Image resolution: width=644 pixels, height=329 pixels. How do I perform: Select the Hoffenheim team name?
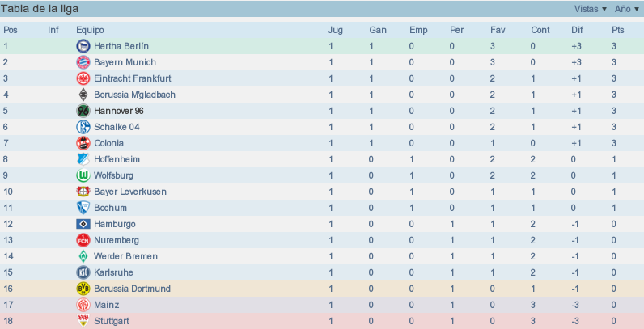(117, 159)
